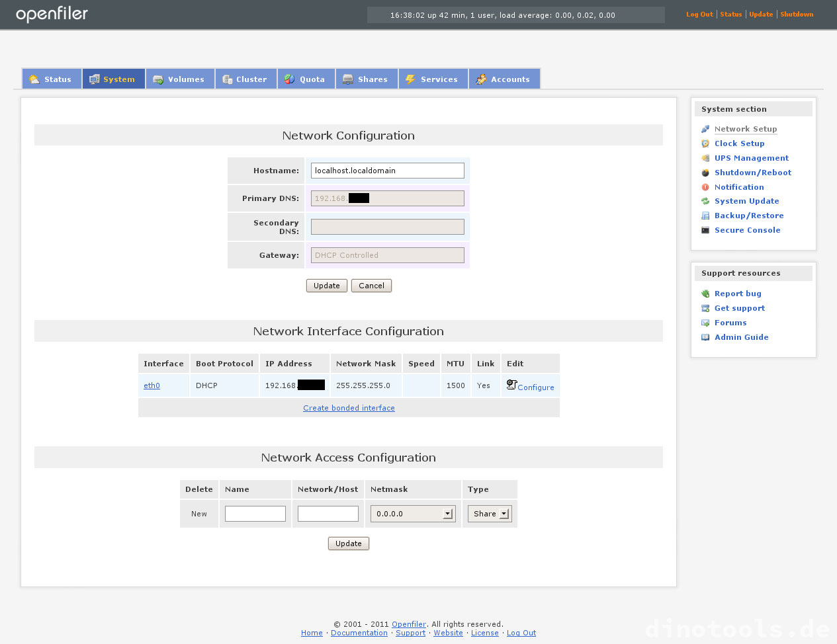The width and height of the screenshot is (837, 644).
Task: Click the Secure Console terminal icon
Action: coord(705,230)
